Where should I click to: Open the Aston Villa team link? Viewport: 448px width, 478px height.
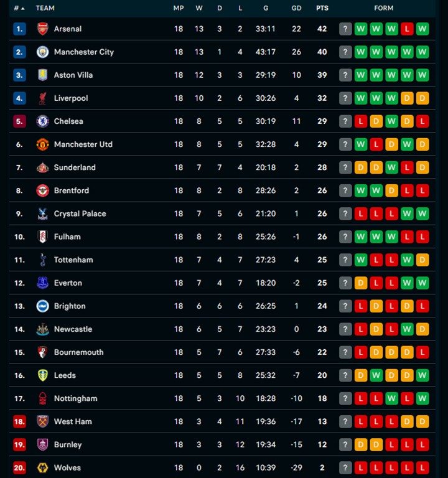tap(73, 75)
